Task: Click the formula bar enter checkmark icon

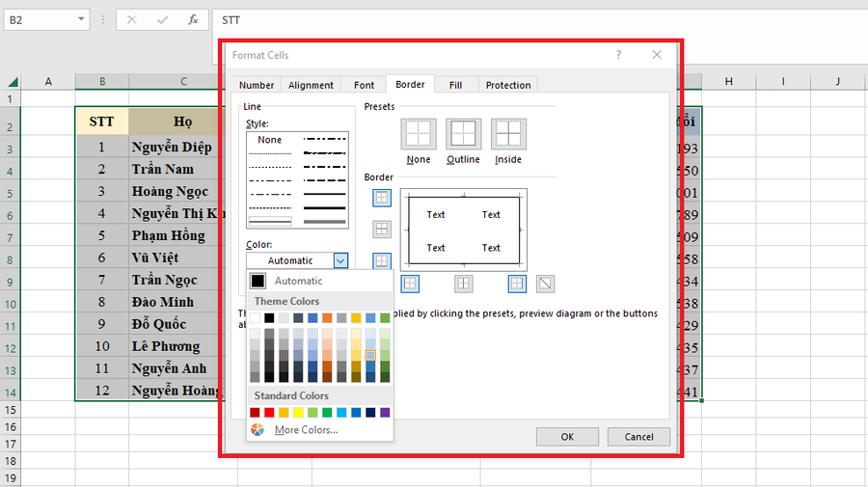Action: tap(162, 20)
